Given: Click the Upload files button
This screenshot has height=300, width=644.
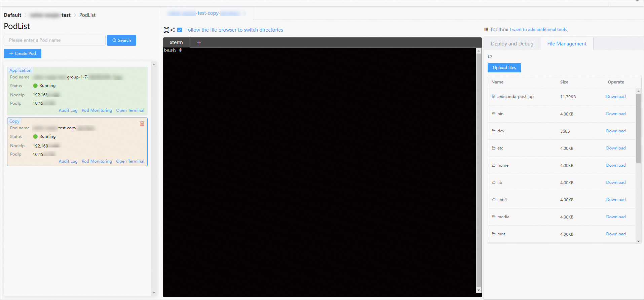Looking at the screenshot, I should (504, 68).
